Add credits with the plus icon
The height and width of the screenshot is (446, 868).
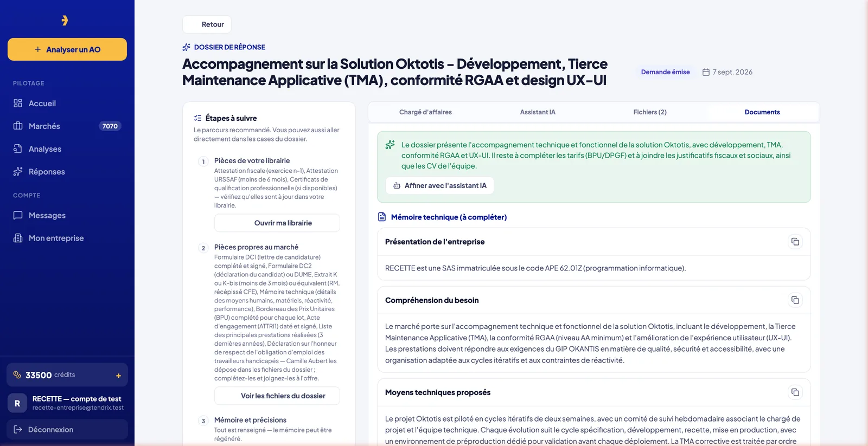click(x=118, y=376)
